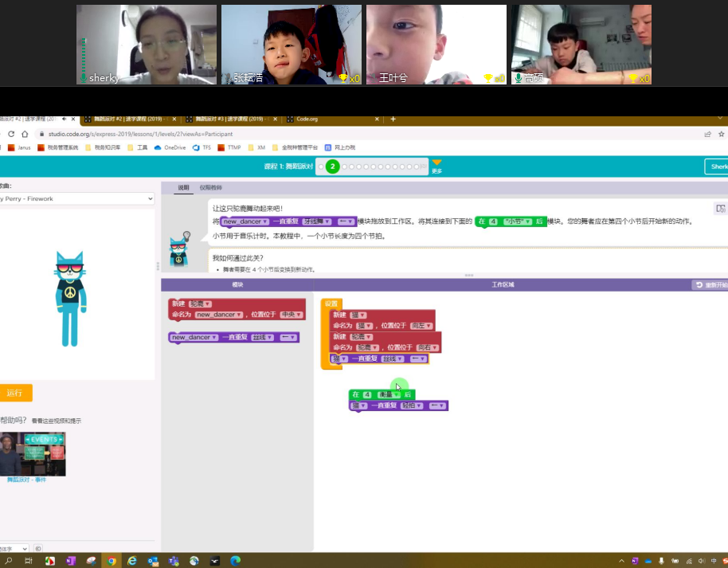Image resolution: width=728 pixels, height=568 pixels.
Task: Mute the audio-playing browser tab speaker icon
Action: (x=64, y=119)
